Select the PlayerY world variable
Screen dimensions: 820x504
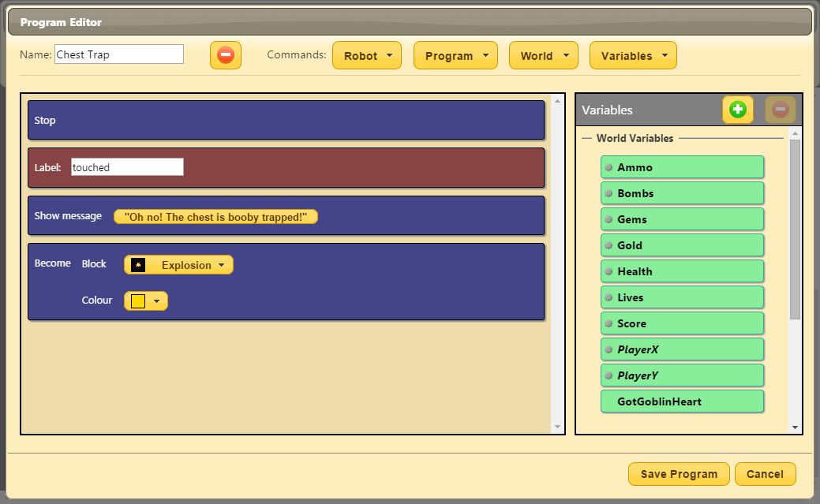pyautogui.click(x=683, y=375)
